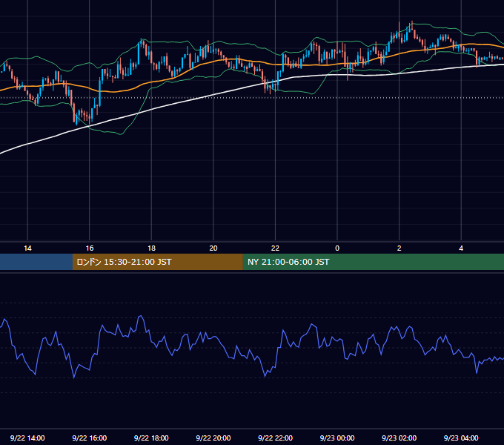Image resolution: width=504 pixels, height=445 pixels.
Task: Click the 9/22 14:00 time label
Action: (27, 438)
